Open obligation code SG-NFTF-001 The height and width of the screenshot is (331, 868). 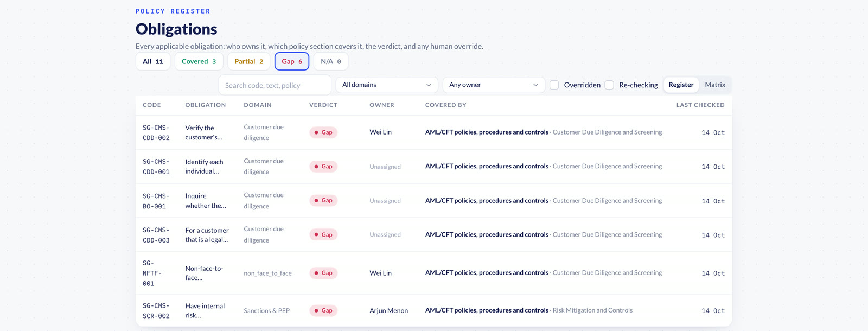[152, 273]
